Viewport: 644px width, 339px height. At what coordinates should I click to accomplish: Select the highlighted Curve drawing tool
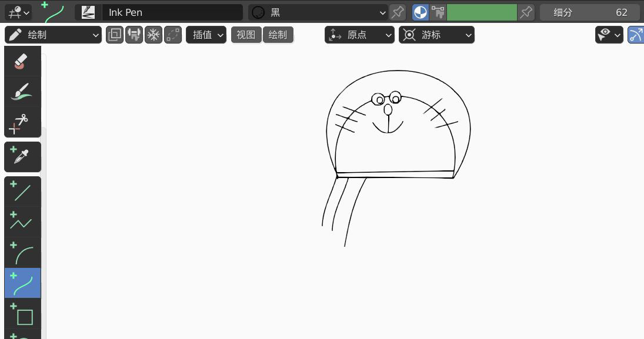pos(22,283)
